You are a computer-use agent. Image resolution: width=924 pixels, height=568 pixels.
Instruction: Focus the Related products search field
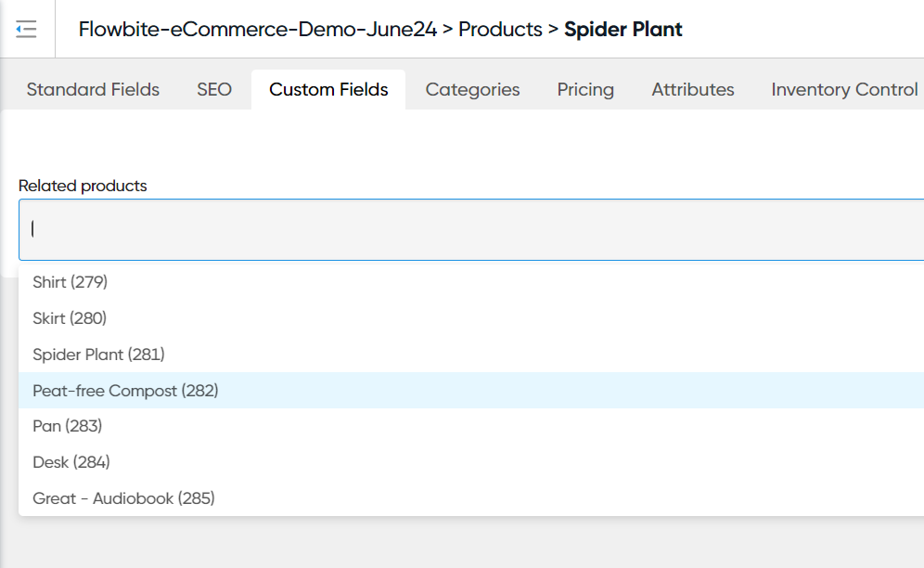[464, 229]
